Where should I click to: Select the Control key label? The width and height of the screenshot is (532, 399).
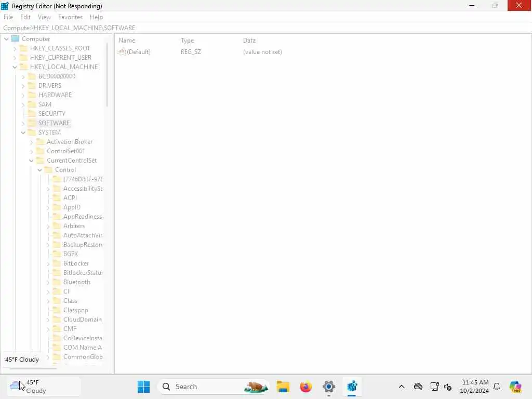pos(65,170)
